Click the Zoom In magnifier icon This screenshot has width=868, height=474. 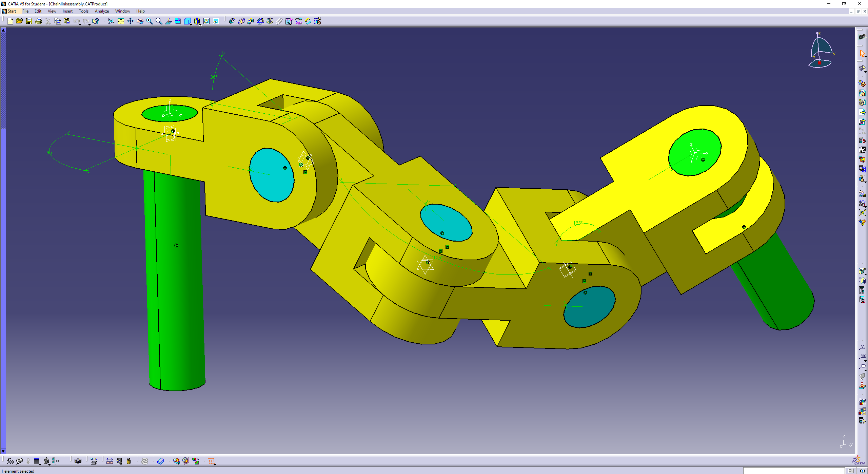(x=149, y=21)
